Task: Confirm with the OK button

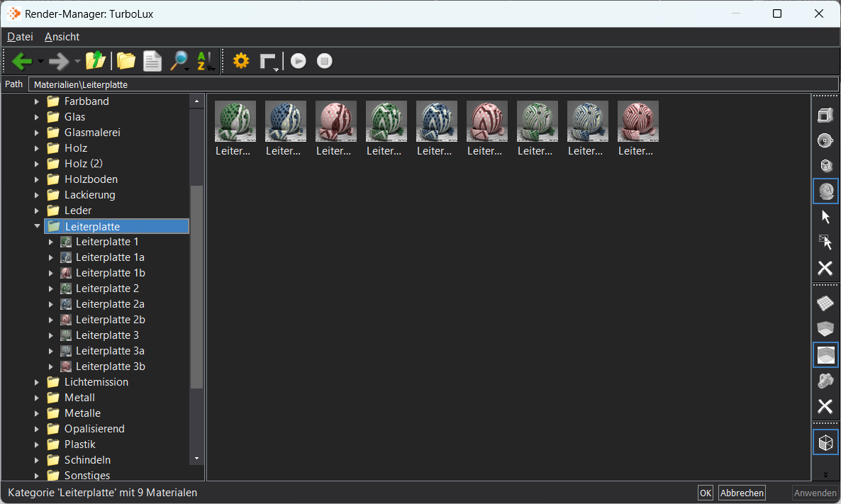Action: [x=706, y=493]
